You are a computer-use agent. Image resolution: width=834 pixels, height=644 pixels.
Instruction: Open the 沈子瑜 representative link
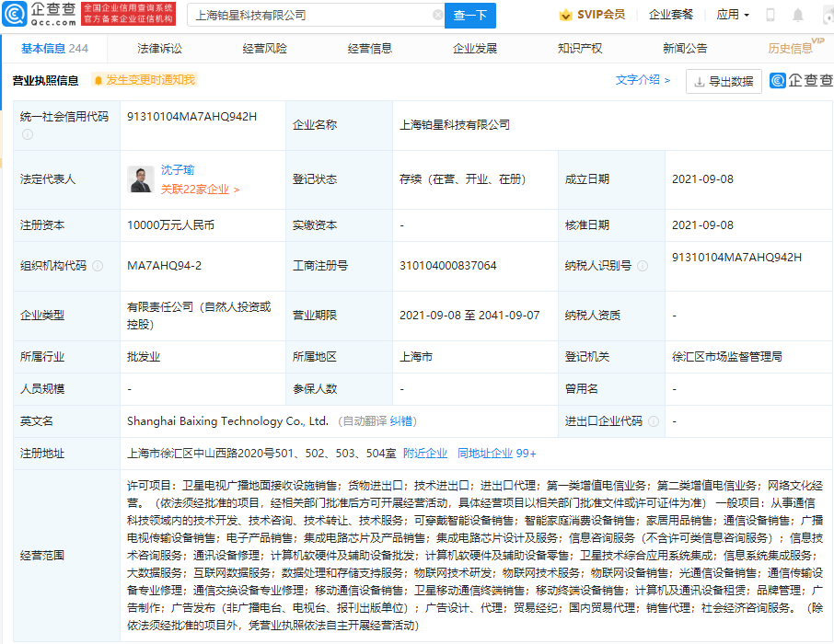[x=178, y=169]
